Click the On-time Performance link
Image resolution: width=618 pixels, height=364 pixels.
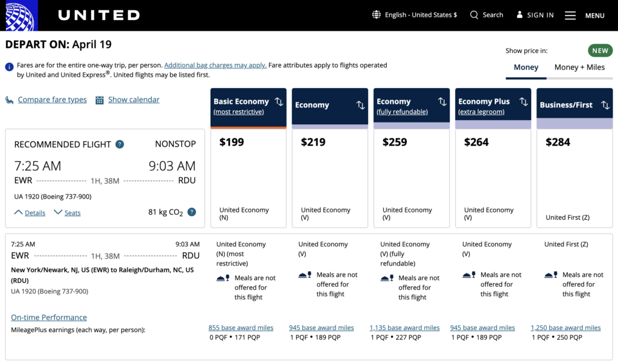49,317
